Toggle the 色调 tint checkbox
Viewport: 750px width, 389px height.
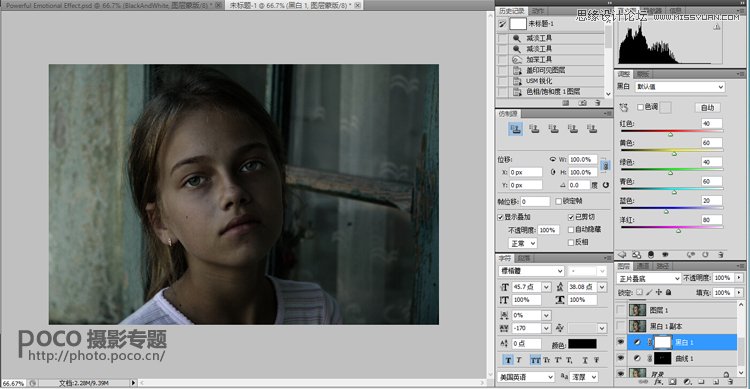coord(640,107)
